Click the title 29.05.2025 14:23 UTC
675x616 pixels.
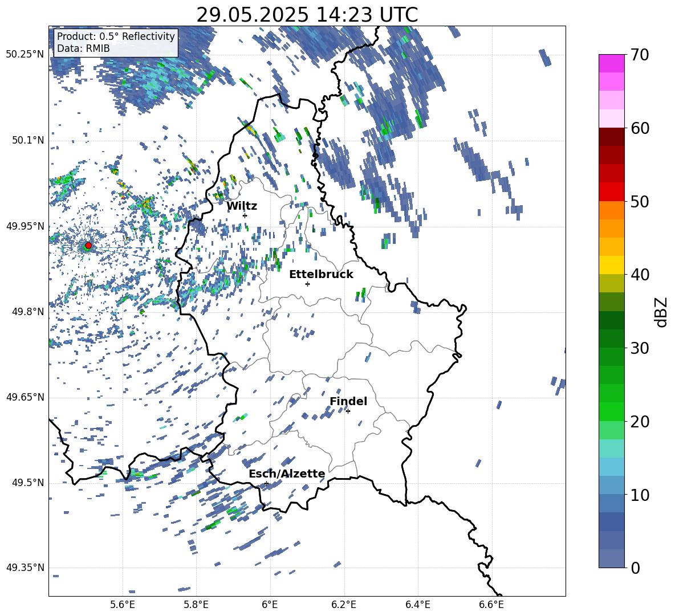click(307, 15)
